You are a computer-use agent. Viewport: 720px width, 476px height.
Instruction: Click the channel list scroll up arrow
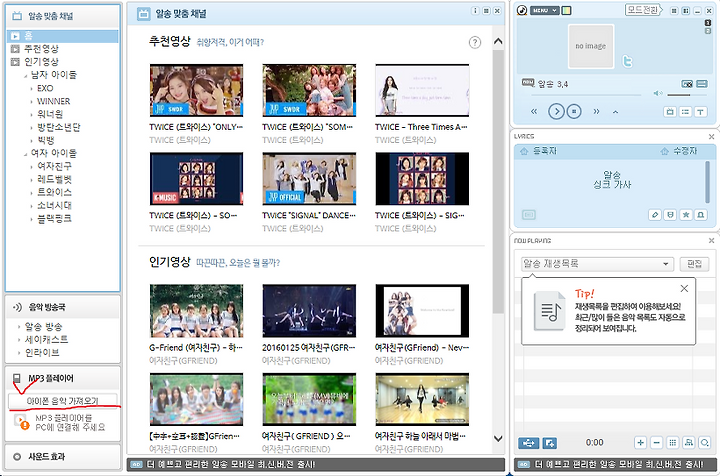click(498, 41)
